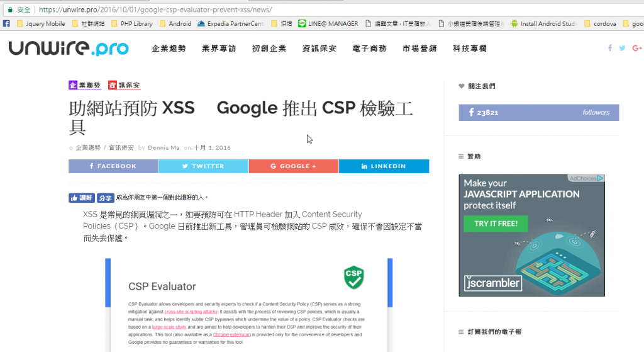Click the secure padlock icon in address bar
This screenshot has height=352, width=644.
tap(10, 9)
